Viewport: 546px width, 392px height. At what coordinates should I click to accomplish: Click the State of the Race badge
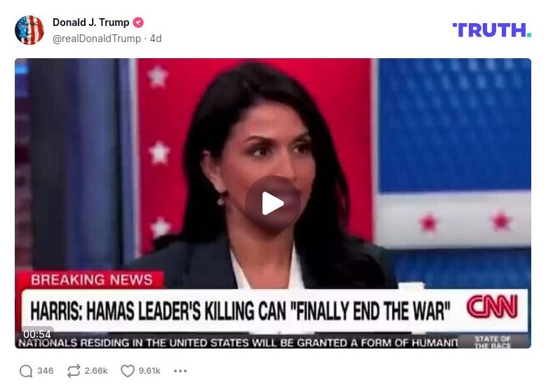coord(493,342)
